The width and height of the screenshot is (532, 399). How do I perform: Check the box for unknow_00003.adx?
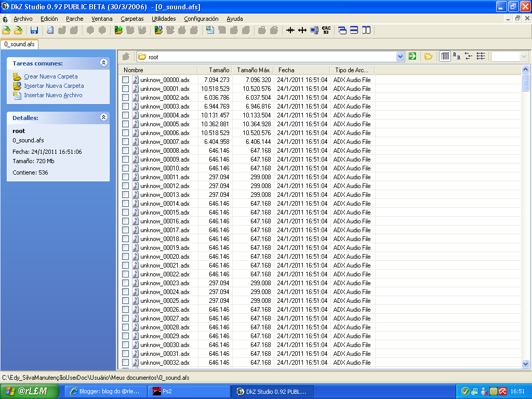(126, 106)
